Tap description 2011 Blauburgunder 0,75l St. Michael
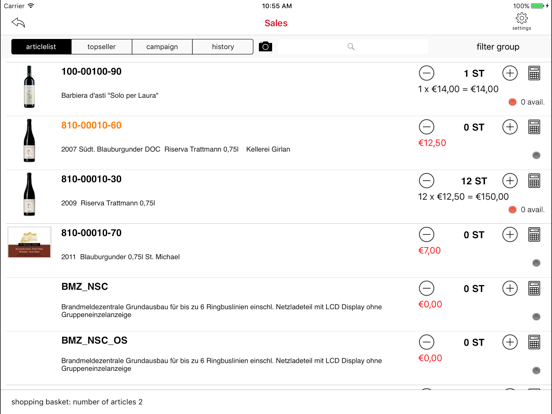The height and width of the screenshot is (414, 552). [x=120, y=257]
